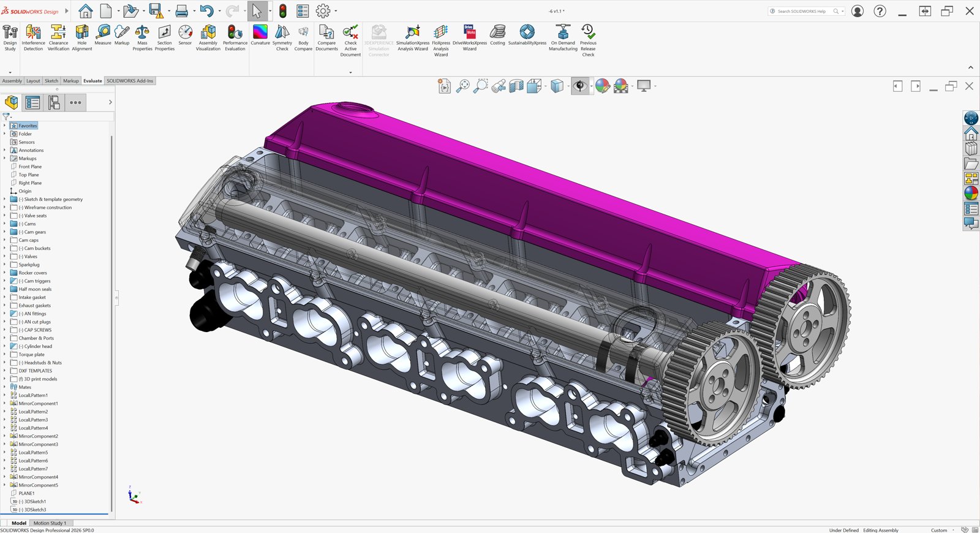Viewport: 980px width, 533px height.
Task: Open SustainabilityXpress
Action: click(527, 35)
